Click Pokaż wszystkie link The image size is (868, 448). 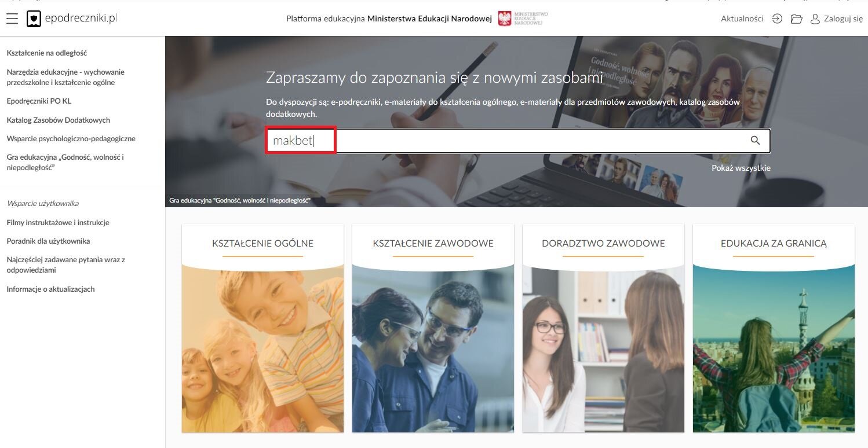[741, 168]
